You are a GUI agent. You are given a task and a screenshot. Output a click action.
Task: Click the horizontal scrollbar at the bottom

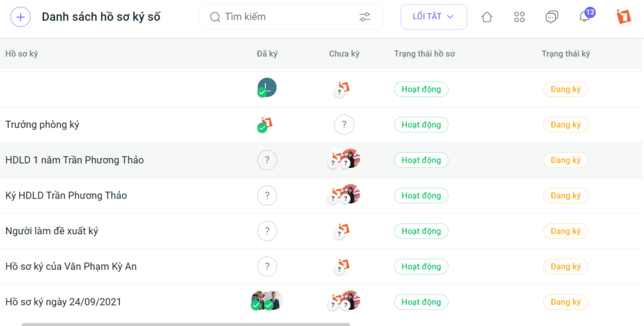(186, 324)
